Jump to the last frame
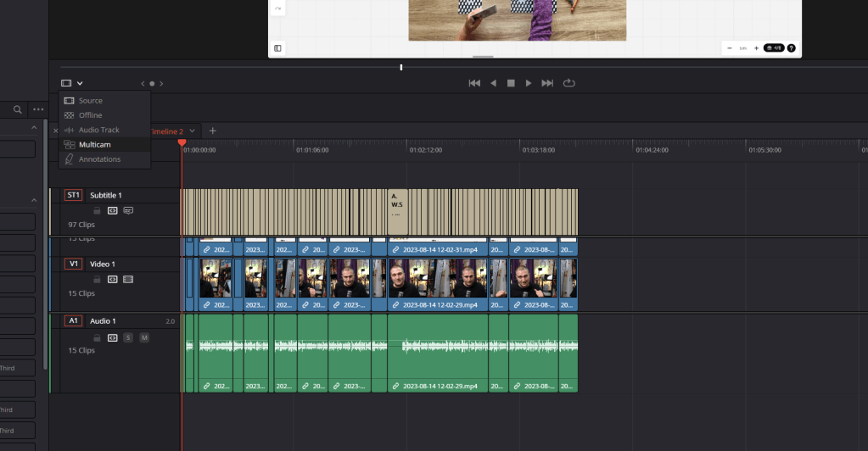Viewport: 868px width, 451px height. [x=547, y=83]
